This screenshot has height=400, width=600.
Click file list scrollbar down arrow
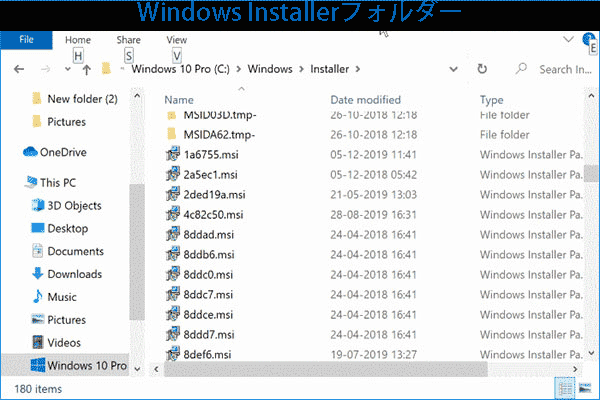(x=592, y=353)
